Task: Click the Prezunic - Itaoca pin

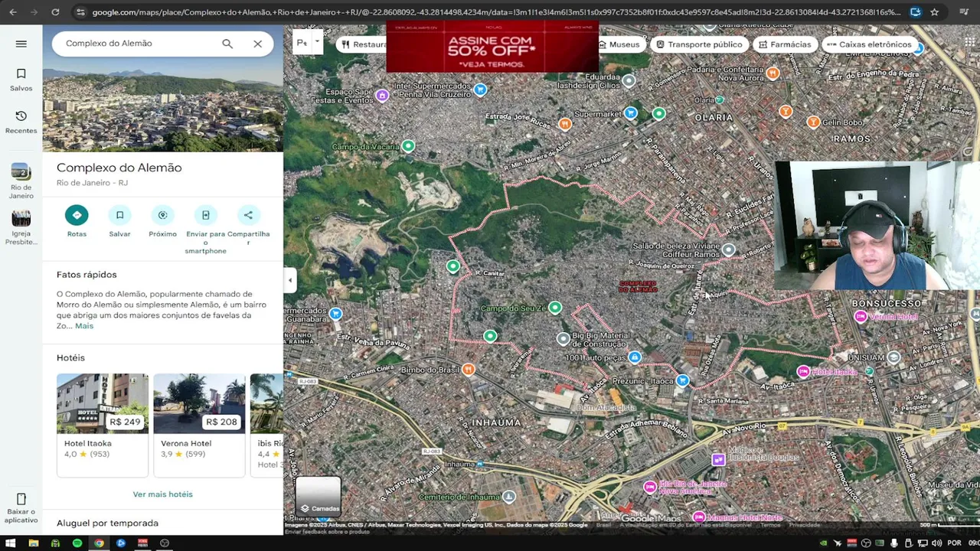Action: (683, 380)
